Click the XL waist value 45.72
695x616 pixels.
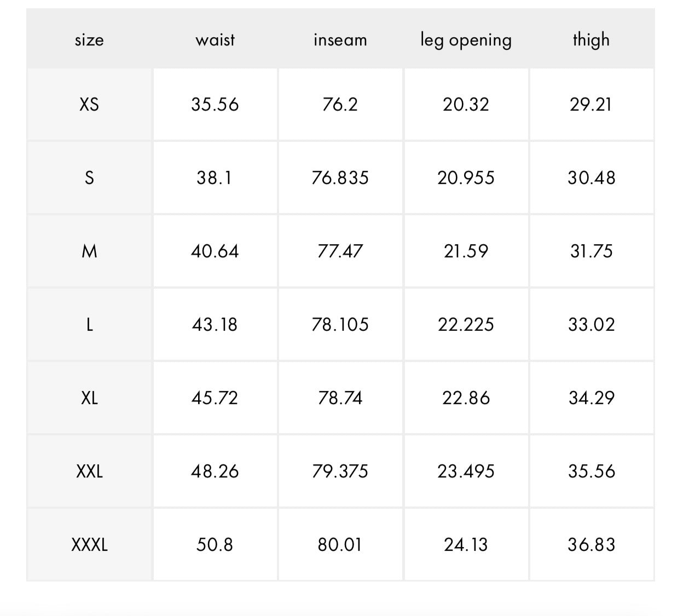215,398
